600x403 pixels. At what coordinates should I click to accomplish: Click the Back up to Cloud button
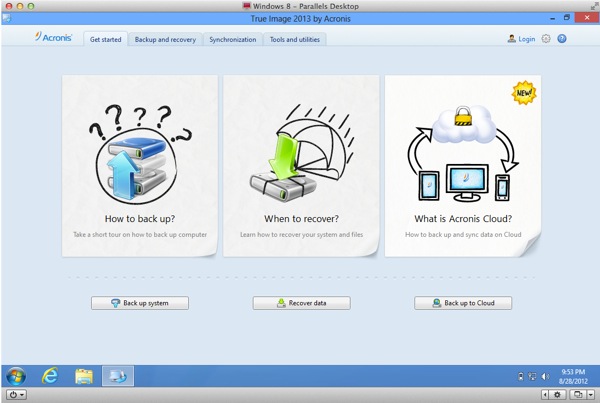463,303
